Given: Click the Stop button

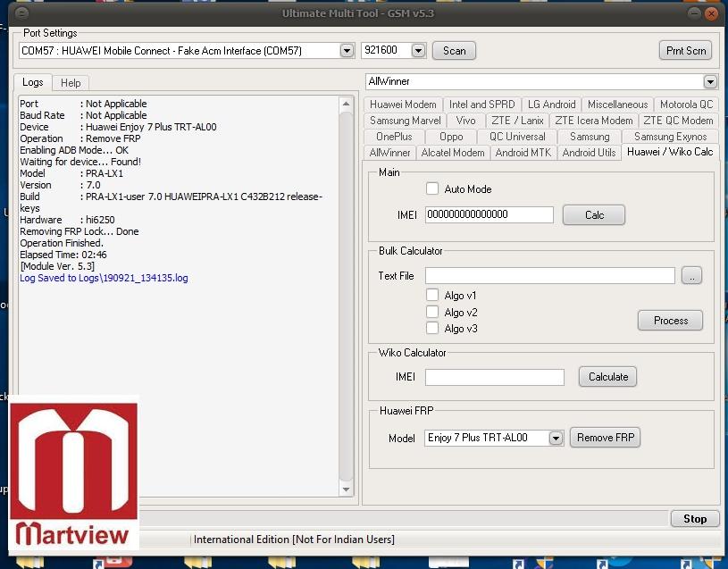Looking at the screenshot, I should [x=695, y=518].
